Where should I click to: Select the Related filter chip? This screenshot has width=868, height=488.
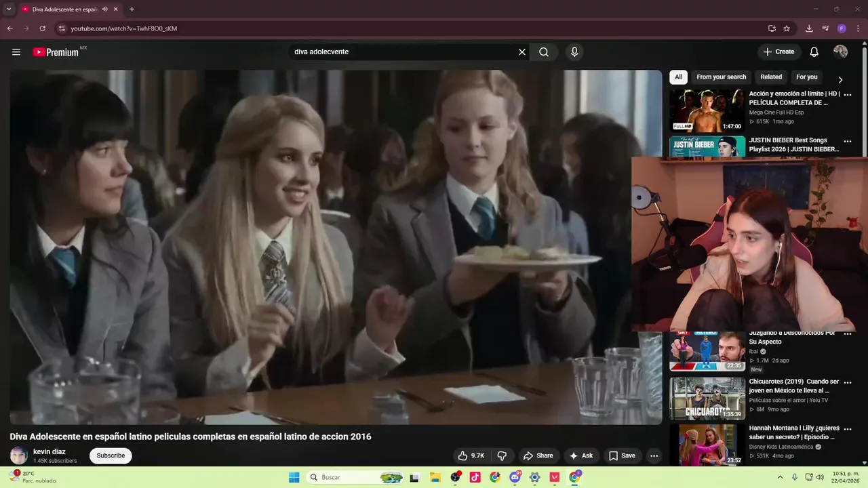(771, 77)
